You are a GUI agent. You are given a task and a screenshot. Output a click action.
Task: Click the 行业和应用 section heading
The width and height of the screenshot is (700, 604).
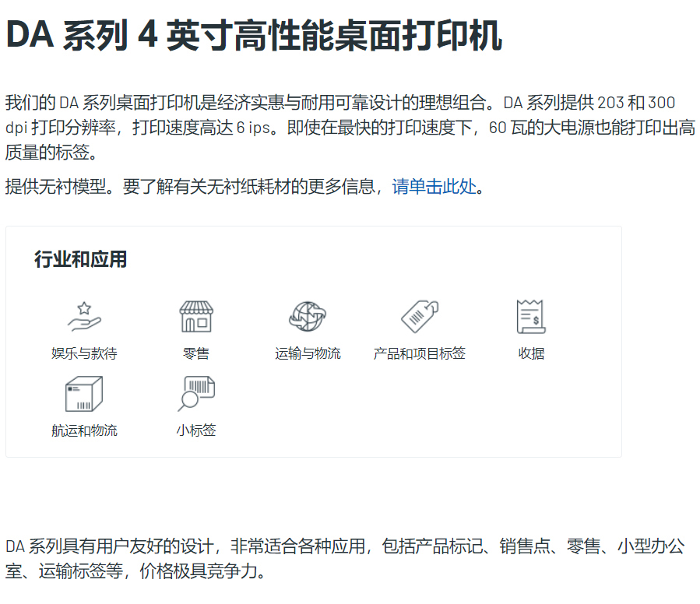(80, 259)
